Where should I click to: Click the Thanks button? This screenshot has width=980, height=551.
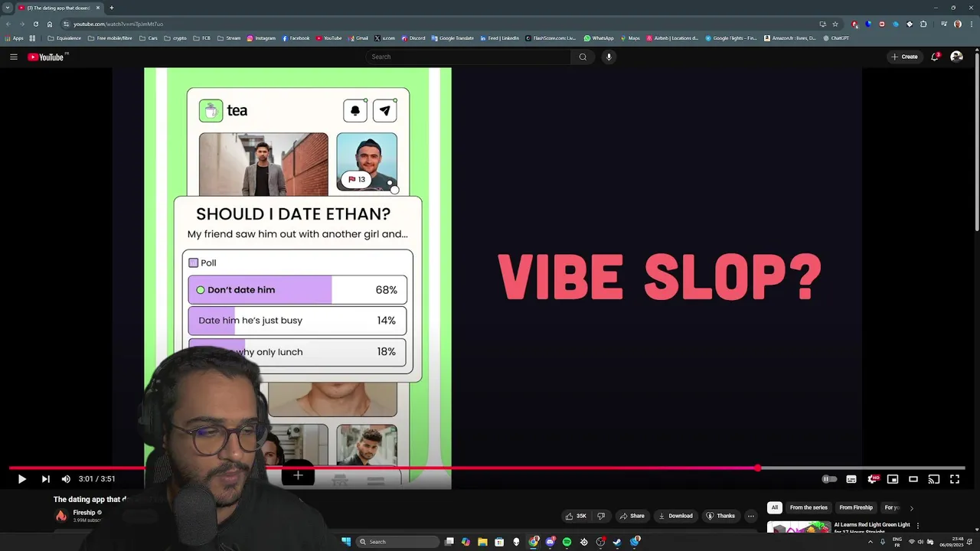pos(720,516)
